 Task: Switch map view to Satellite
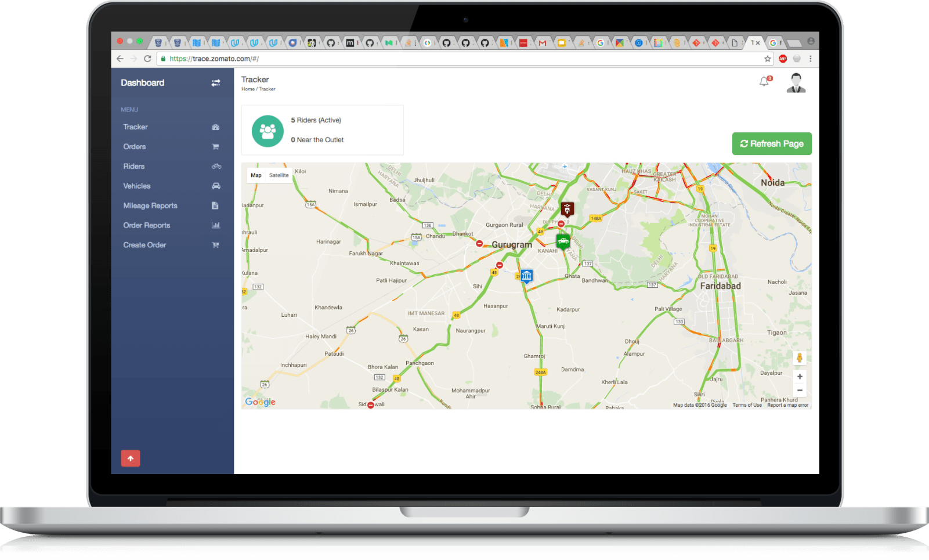coord(279,175)
